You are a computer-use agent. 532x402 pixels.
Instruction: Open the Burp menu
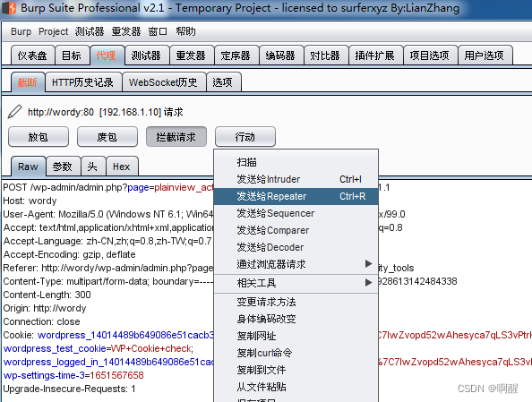point(21,31)
